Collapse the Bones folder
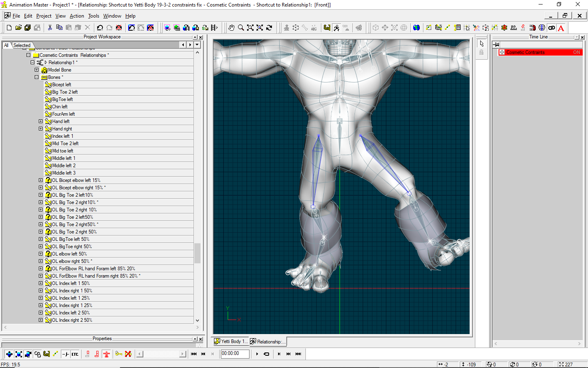The width and height of the screenshot is (588, 368). point(36,77)
